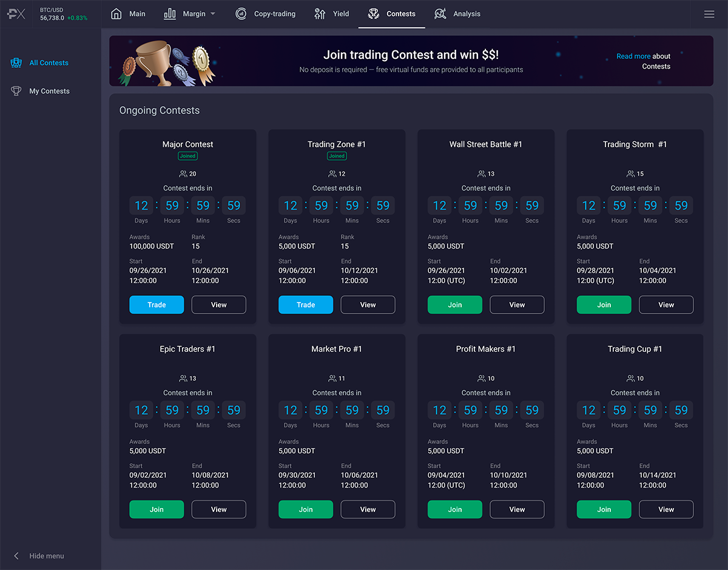Image resolution: width=728 pixels, height=570 pixels.
Task: View the Trading Zone #1 contest
Action: pyautogui.click(x=368, y=305)
